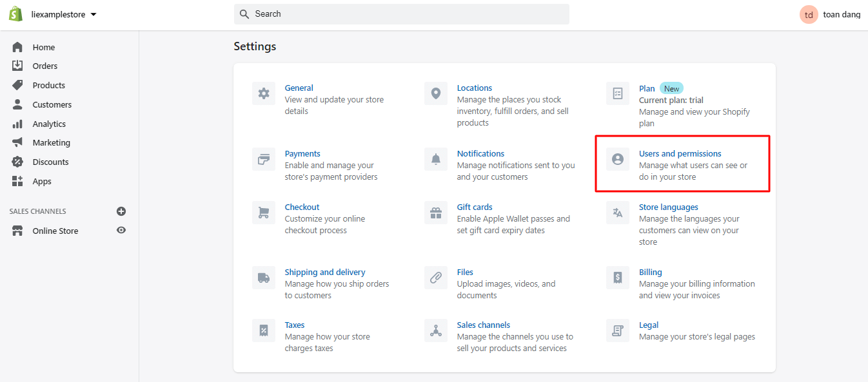The image size is (868, 382).
Task: Select the Sales channels network icon
Action: click(x=436, y=330)
